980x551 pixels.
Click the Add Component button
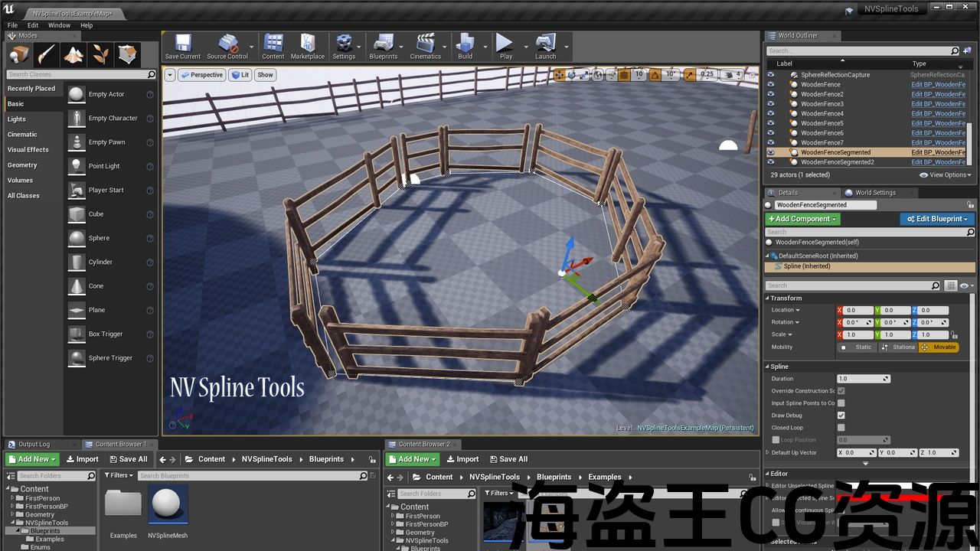(x=802, y=219)
